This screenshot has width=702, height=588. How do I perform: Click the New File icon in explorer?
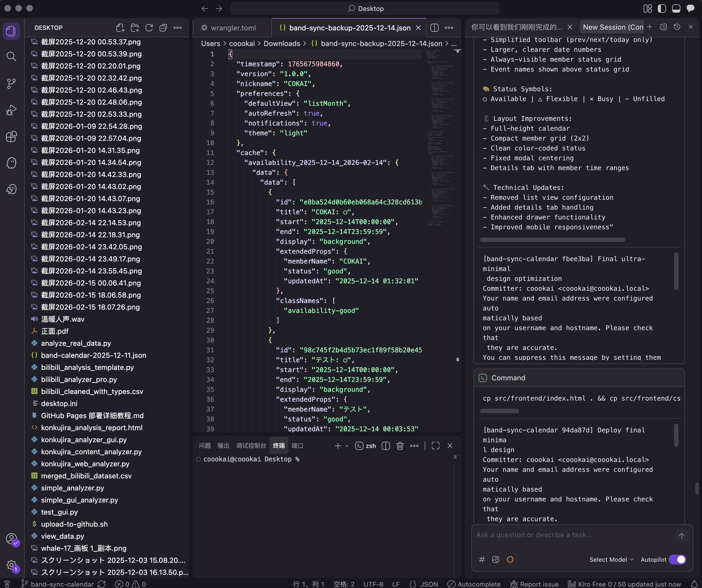[120, 28]
